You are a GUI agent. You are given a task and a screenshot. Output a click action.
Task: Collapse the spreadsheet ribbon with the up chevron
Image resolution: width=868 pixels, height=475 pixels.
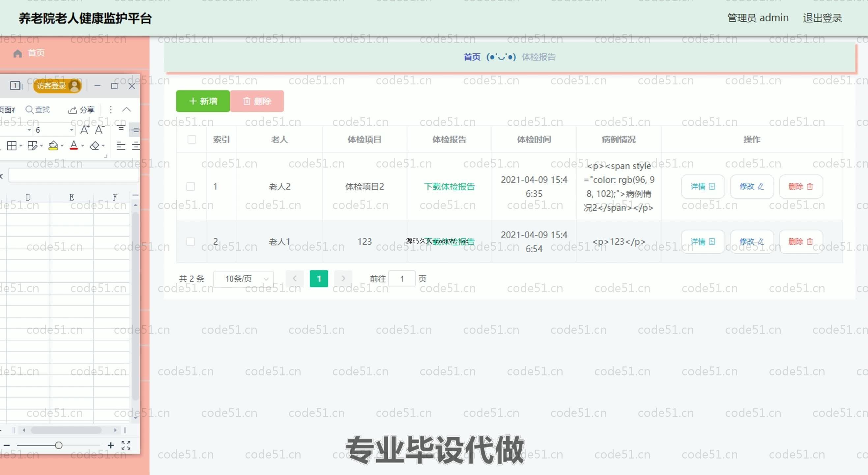point(126,110)
